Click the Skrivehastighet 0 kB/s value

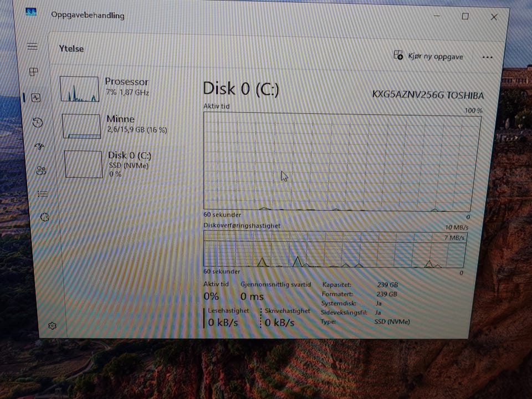pyautogui.click(x=279, y=323)
